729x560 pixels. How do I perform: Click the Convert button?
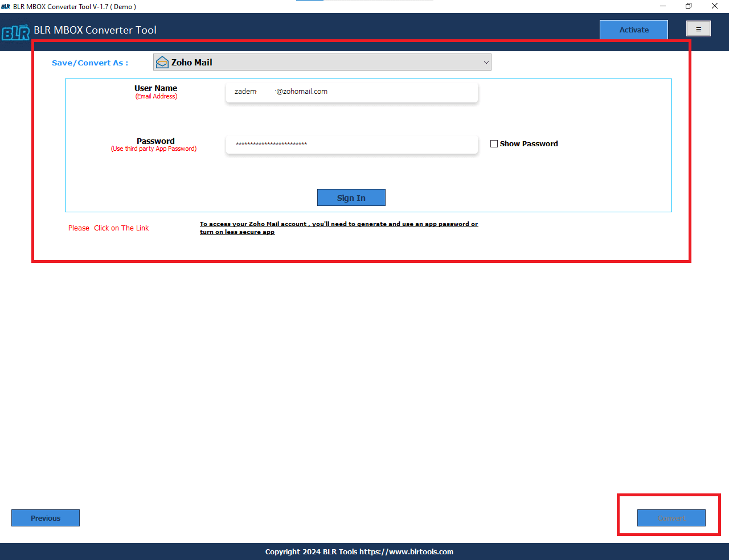(671, 518)
